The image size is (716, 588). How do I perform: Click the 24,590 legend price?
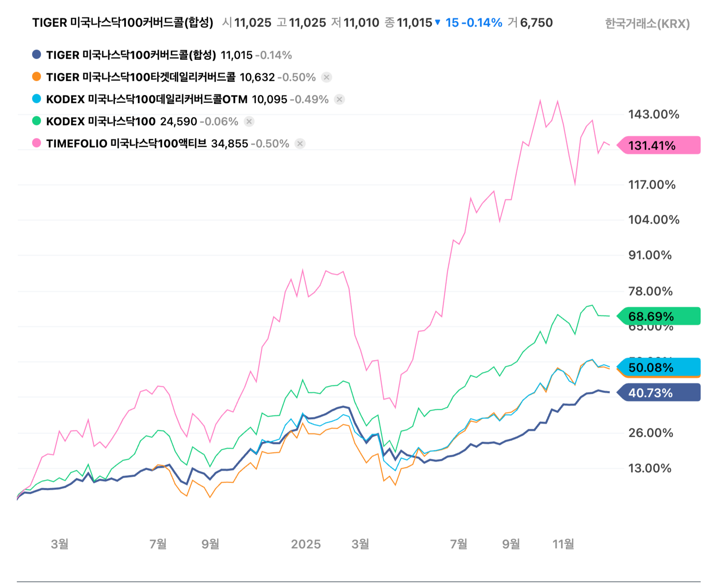[x=179, y=121]
